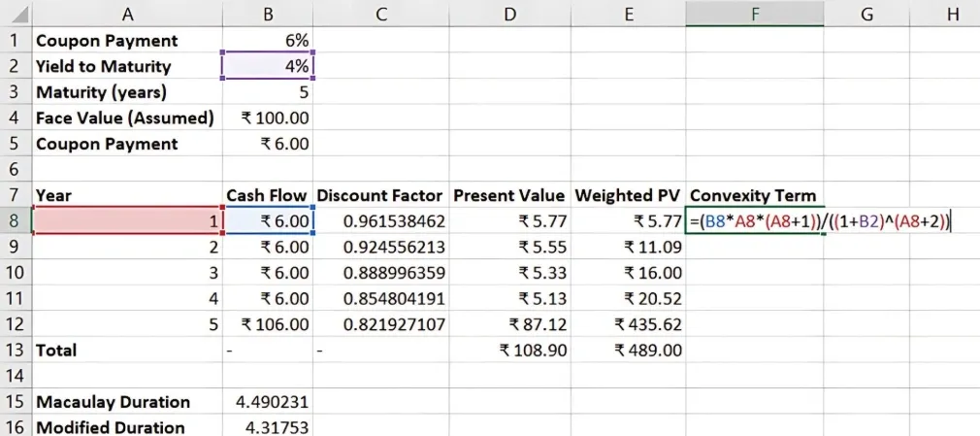
Task: Select the Total label cell
Action: 126,350
